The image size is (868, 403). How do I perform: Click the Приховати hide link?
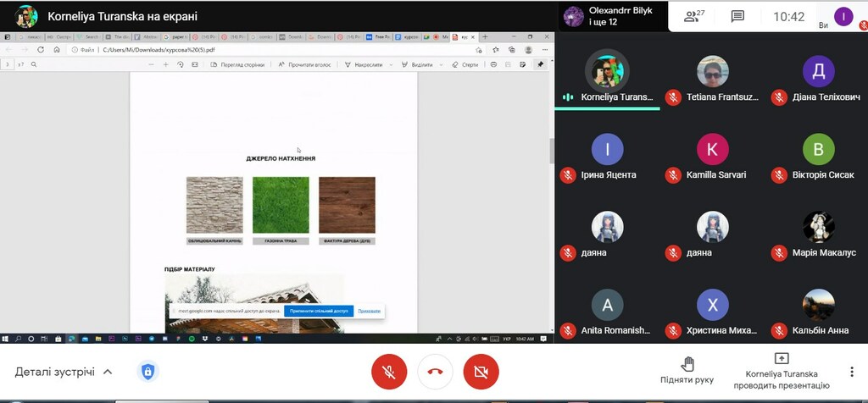(369, 311)
